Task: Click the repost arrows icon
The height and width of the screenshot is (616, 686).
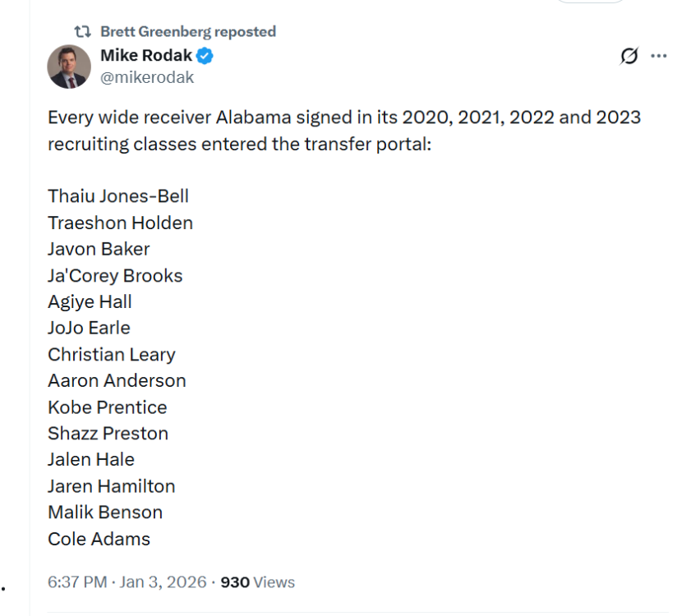Action: coord(81,32)
